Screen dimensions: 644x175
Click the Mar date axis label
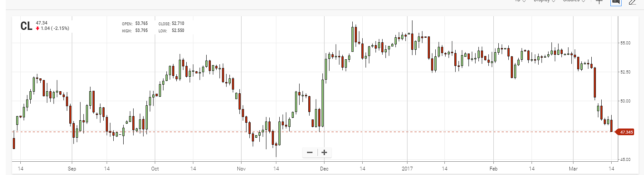(x=573, y=169)
